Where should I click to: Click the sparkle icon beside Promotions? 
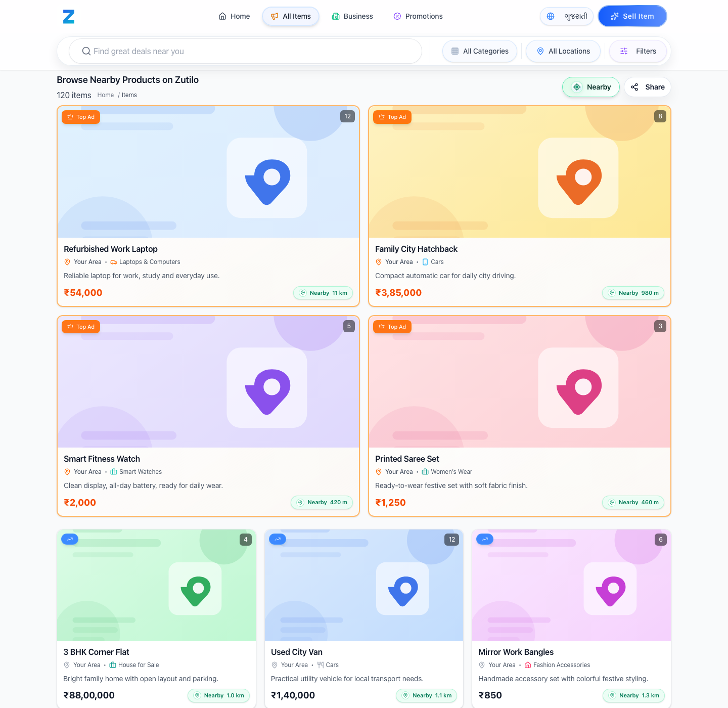397,16
